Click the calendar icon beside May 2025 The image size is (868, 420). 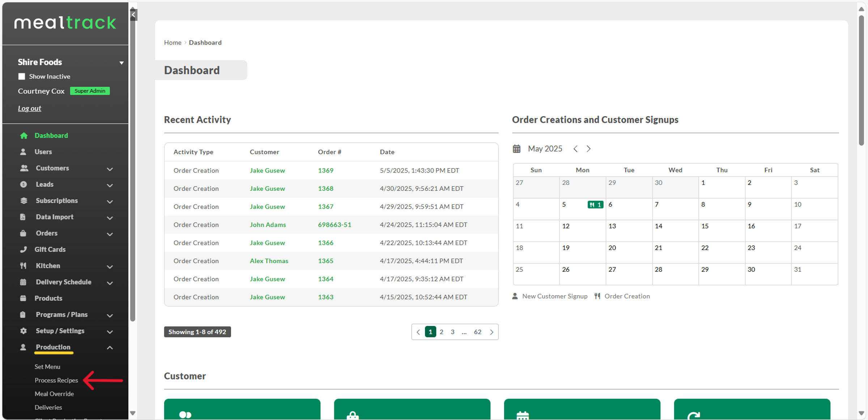coord(516,149)
